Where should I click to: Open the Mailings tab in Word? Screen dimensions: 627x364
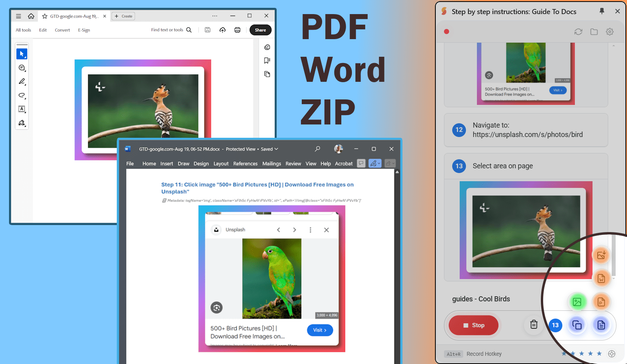pyautogui.click(x=272, y=164)
